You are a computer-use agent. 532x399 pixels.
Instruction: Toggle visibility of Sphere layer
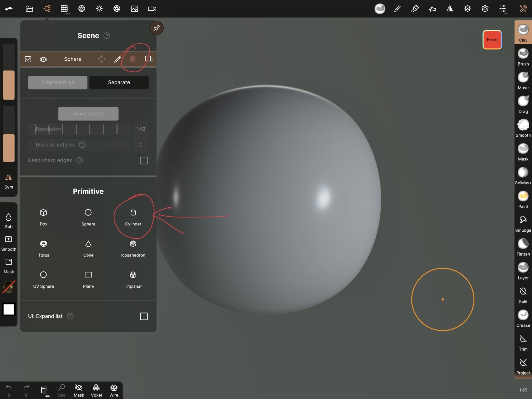coord(43,59)
